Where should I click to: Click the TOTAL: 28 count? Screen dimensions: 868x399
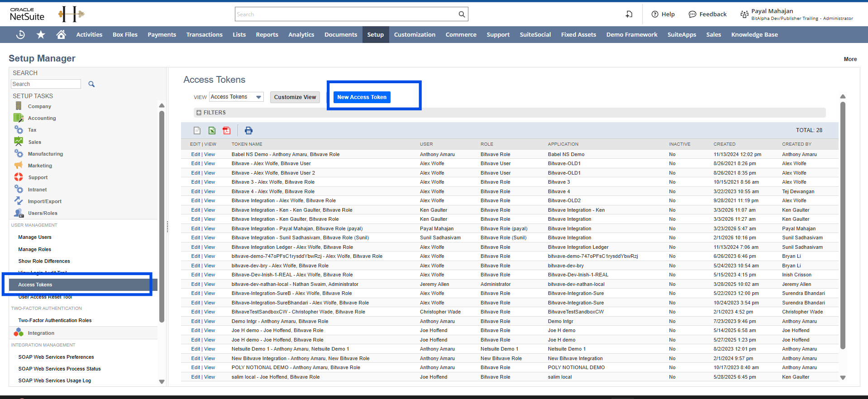click(809, 130)
